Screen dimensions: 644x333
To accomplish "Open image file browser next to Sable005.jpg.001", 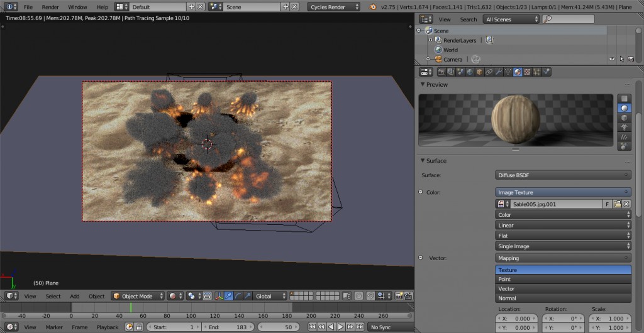I will pos(618,204).
